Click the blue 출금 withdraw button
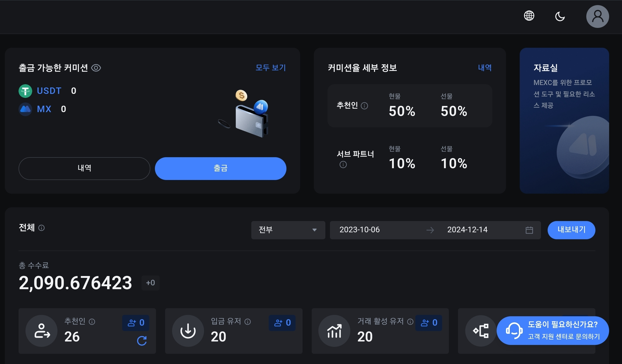This screenshot has width=622, height=364. point(220,168)
